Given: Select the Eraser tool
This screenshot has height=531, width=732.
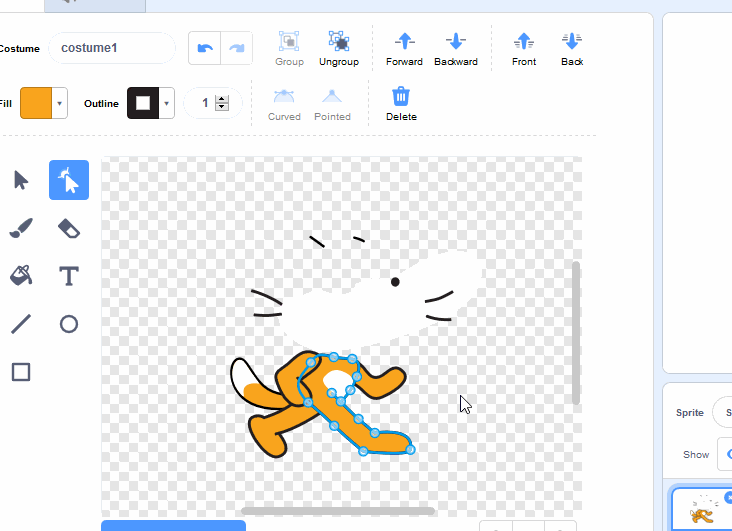Looking at the screenshot, I should point(69,228).
